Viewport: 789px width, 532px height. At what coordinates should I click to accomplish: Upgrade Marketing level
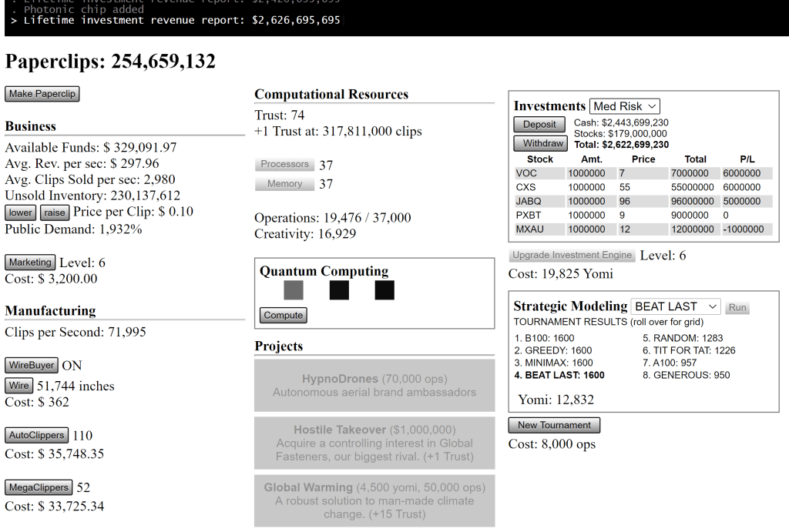tap(30, 263)
